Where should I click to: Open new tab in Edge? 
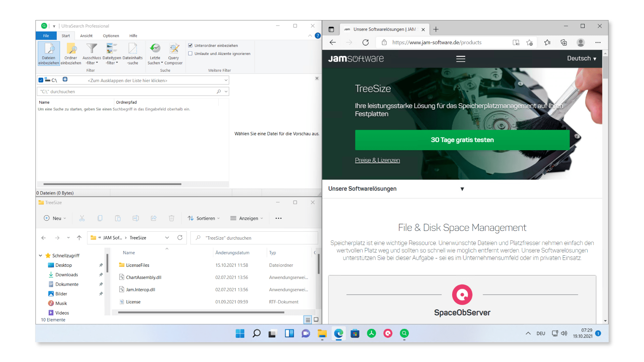[436, 29]
